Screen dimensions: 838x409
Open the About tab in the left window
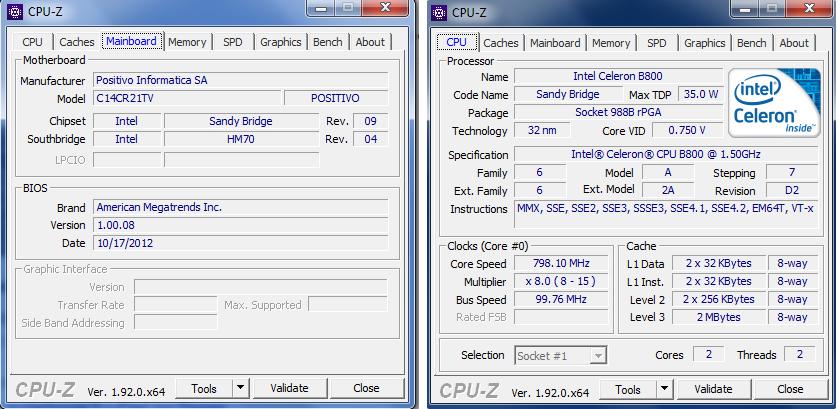pos(370,42)
